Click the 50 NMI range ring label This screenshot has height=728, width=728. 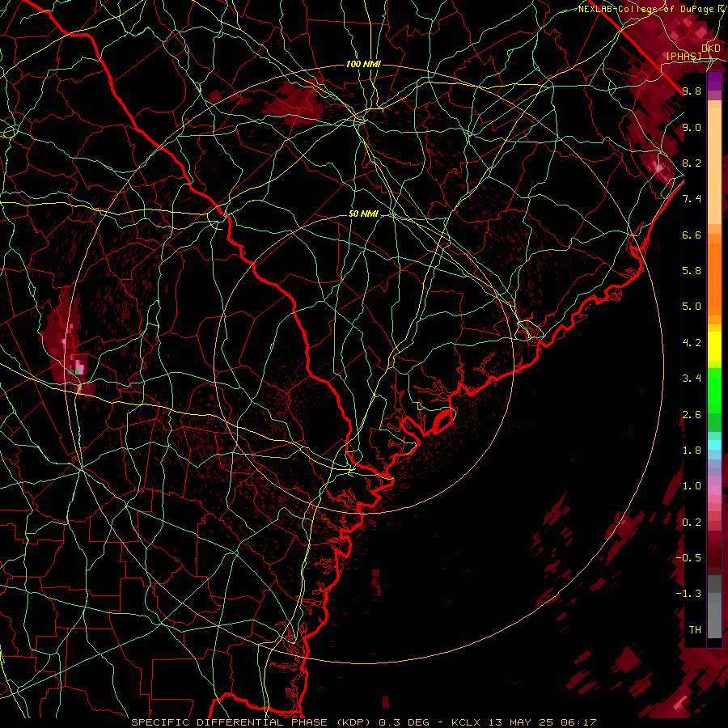click(363, 214)
